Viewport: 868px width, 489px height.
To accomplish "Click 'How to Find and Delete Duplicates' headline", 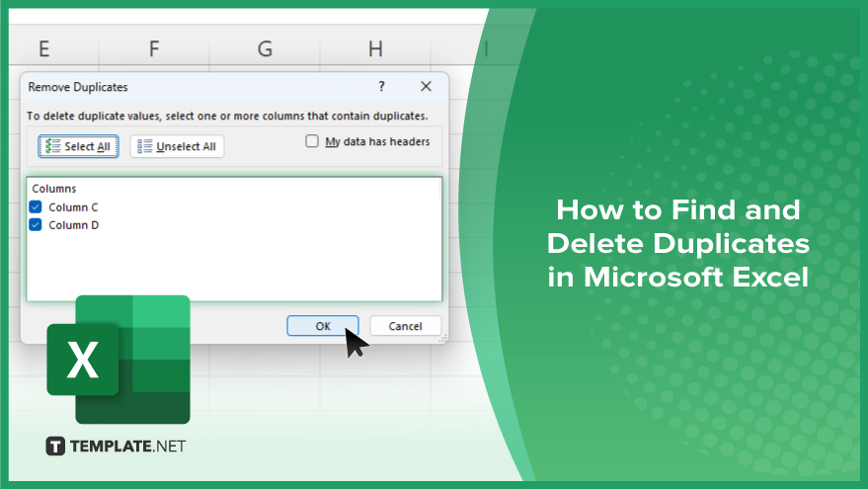I will (x=678, y=243).
